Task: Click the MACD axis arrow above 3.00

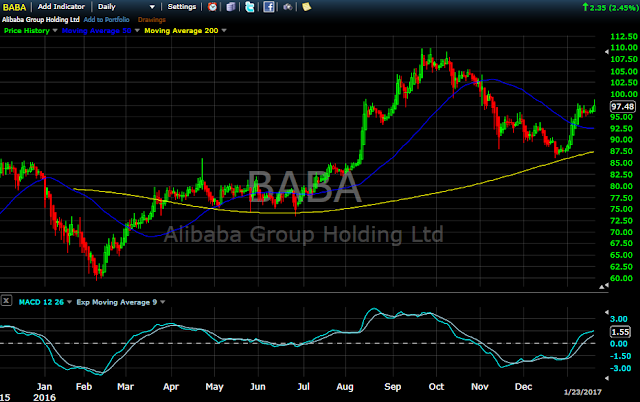Action: [x=607, y=313]
